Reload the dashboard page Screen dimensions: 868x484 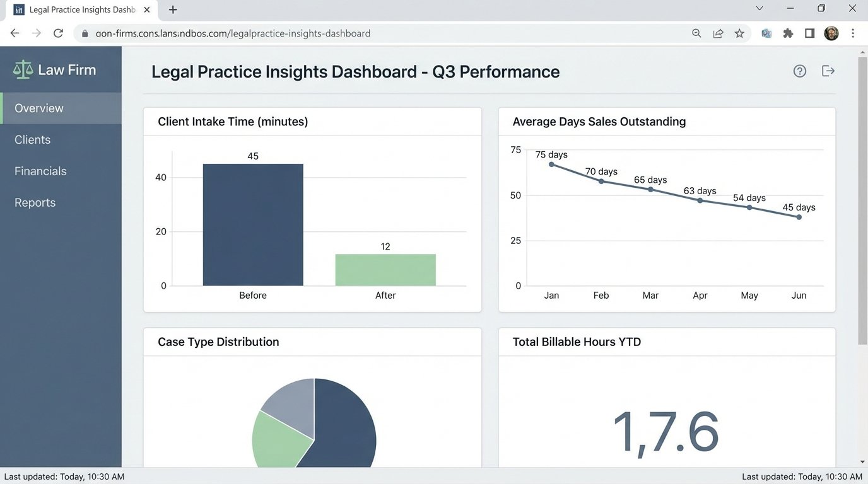(58, 33)
